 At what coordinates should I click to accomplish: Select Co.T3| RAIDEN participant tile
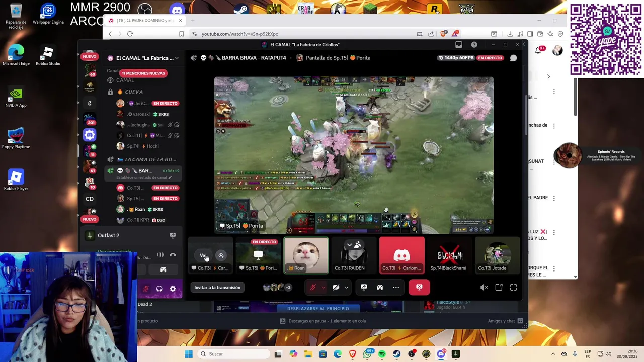tap(354, 255)
